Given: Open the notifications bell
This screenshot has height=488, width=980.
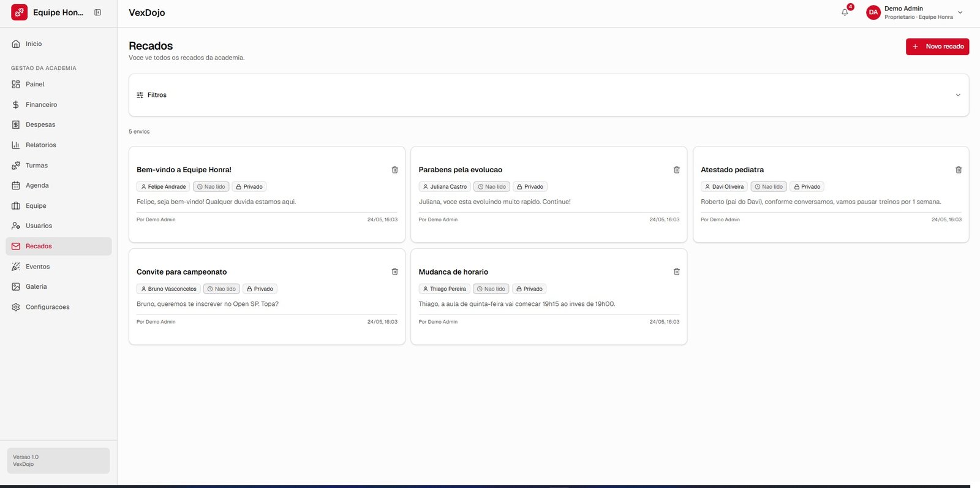Looking at the screenshot, I should click(x=845, y=12).
